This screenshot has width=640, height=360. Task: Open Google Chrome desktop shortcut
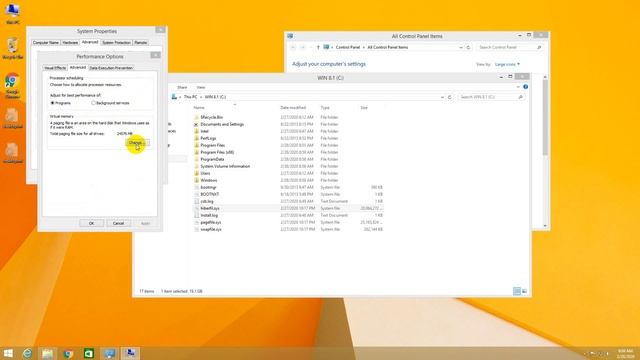[x=13, y=86]
